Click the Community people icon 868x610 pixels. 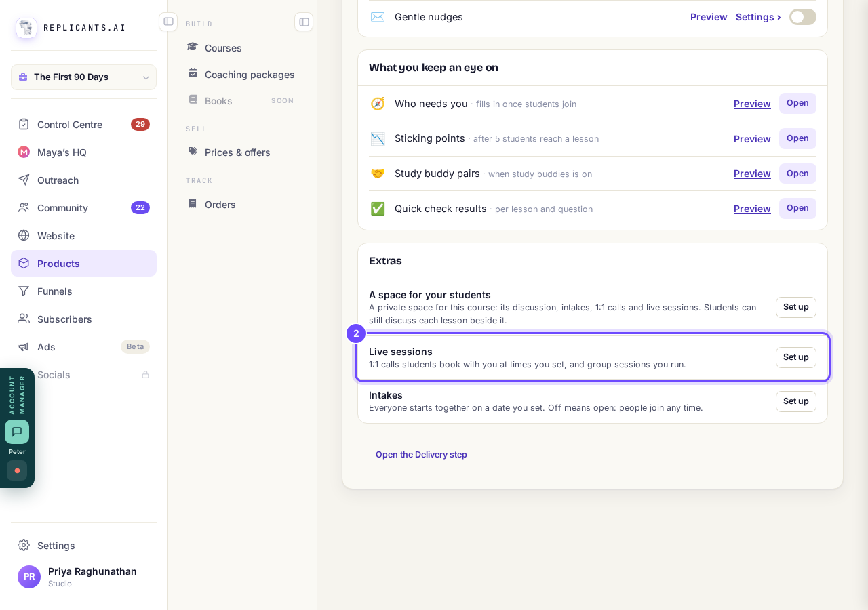point(24,207)
